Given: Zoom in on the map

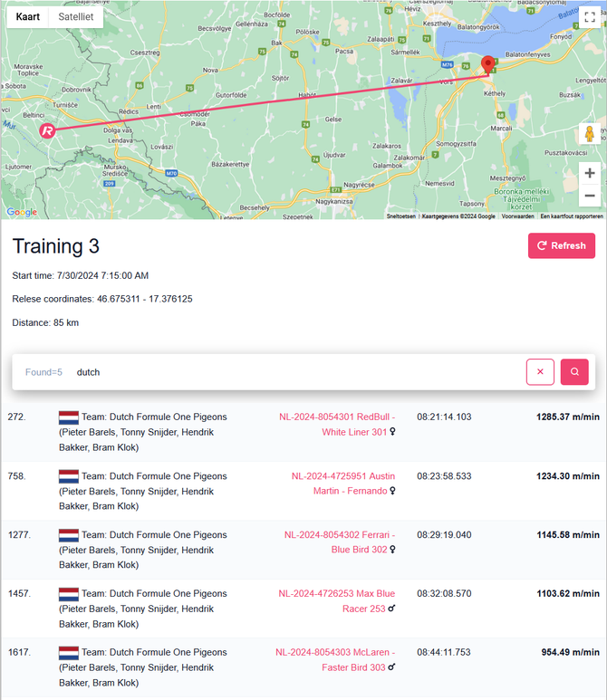Looking at the screenshot, I should pos(590,173).
